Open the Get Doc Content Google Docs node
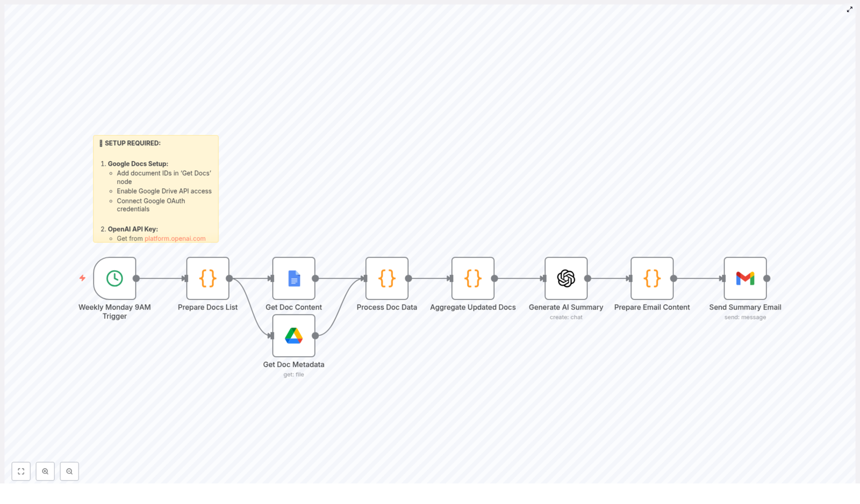This screenshot has height=504, width=860. point(293,279)
